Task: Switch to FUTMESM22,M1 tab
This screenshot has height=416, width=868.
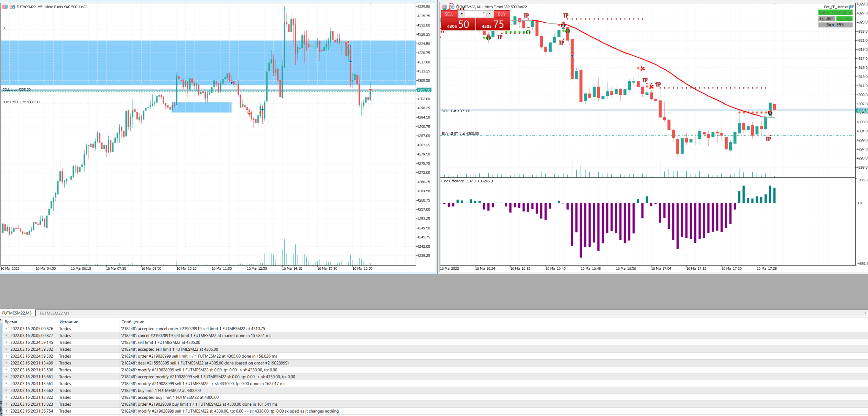Action: tap(54, 313)
